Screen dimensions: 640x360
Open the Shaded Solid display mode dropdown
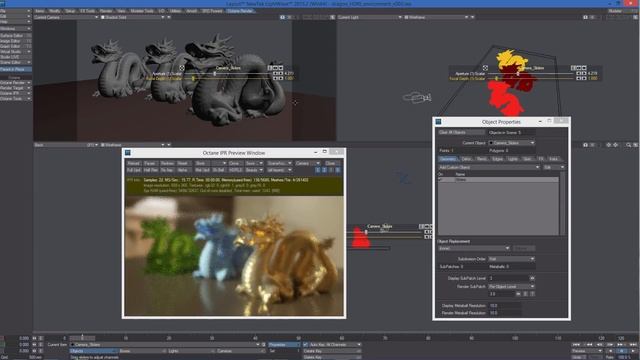pos(133,18)
